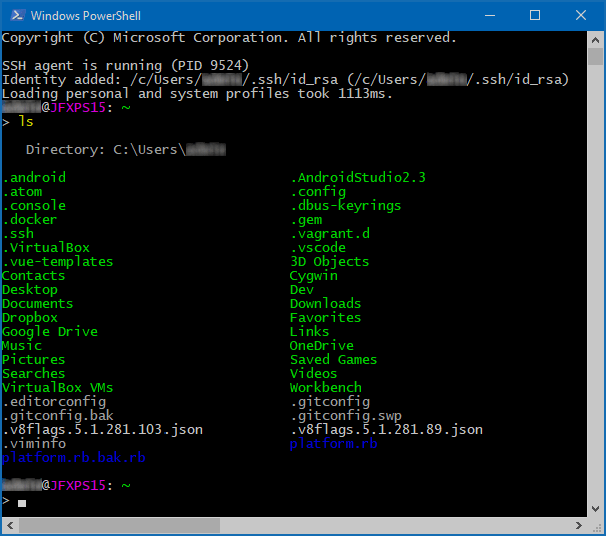Click the vertical scrollbar down arrow

(595, 509)
